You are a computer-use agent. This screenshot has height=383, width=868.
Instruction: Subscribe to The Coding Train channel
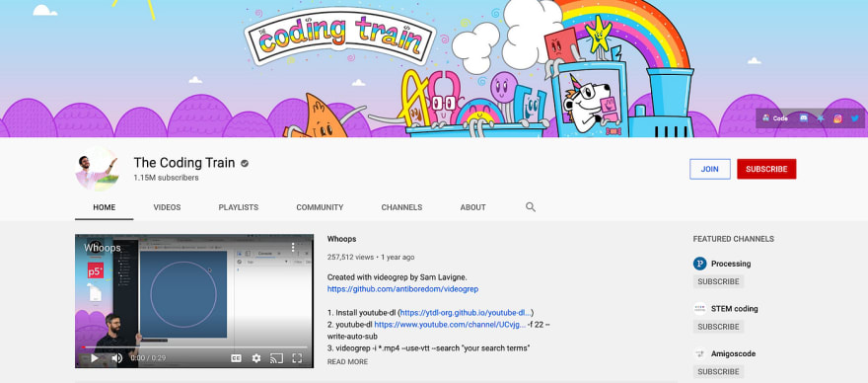(x=766, y=169)
